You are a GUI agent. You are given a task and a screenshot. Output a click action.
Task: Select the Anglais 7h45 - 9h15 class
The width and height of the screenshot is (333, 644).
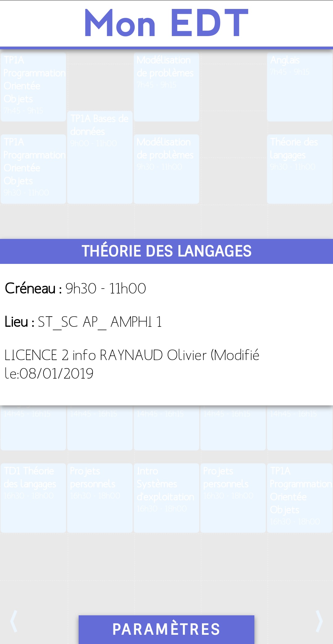299,87
